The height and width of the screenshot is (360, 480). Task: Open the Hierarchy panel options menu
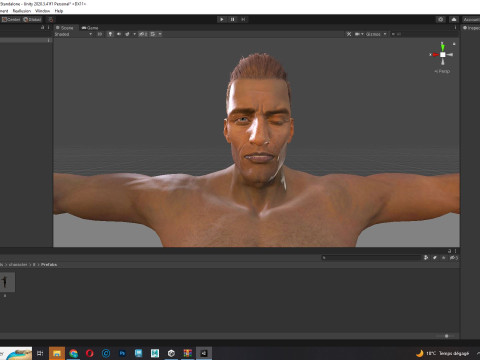[48, 28]
